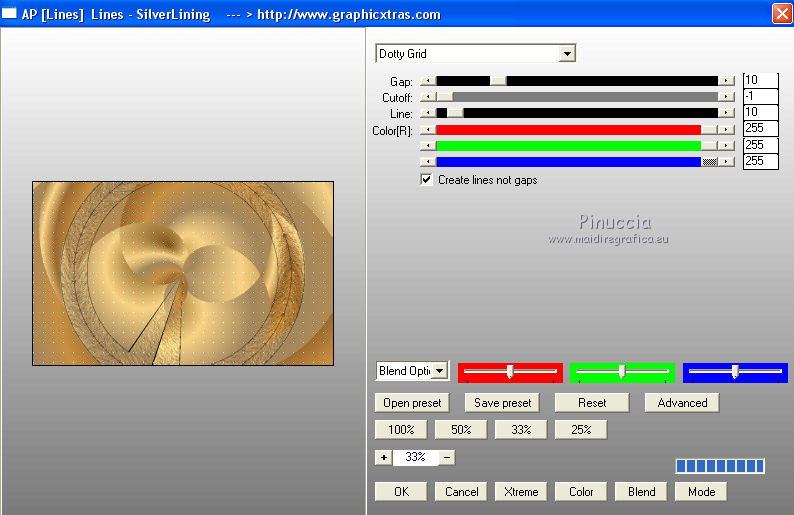Click the Cutoff value field showing -1
This screenshot has height=515, width=794.
[x=761, y=96]
